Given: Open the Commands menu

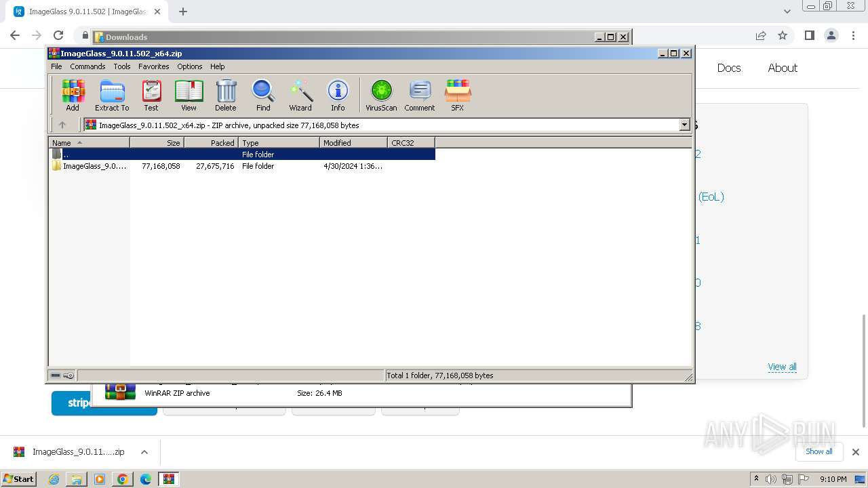Looking at the screenshot, I should (87, 66).
